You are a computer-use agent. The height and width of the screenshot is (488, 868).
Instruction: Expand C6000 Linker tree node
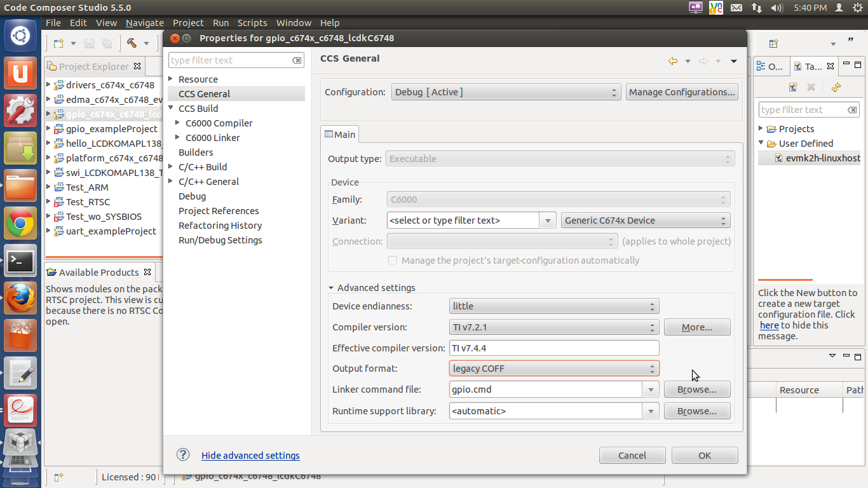coord(178,137)
